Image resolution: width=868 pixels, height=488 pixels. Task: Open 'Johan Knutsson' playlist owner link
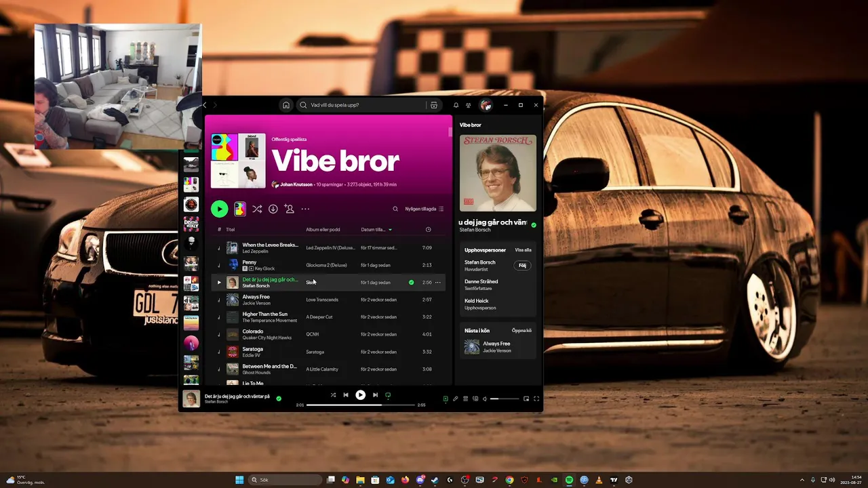tap(296, 184)
